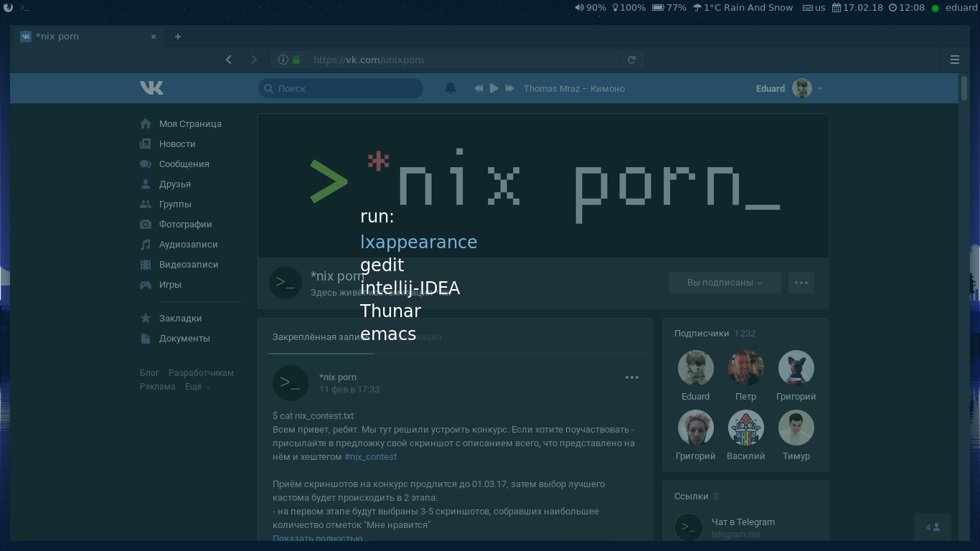Reload the vk.com page
Image resolution: width=980 pixels, height=551 pixels.
click(x=631, y=60)
